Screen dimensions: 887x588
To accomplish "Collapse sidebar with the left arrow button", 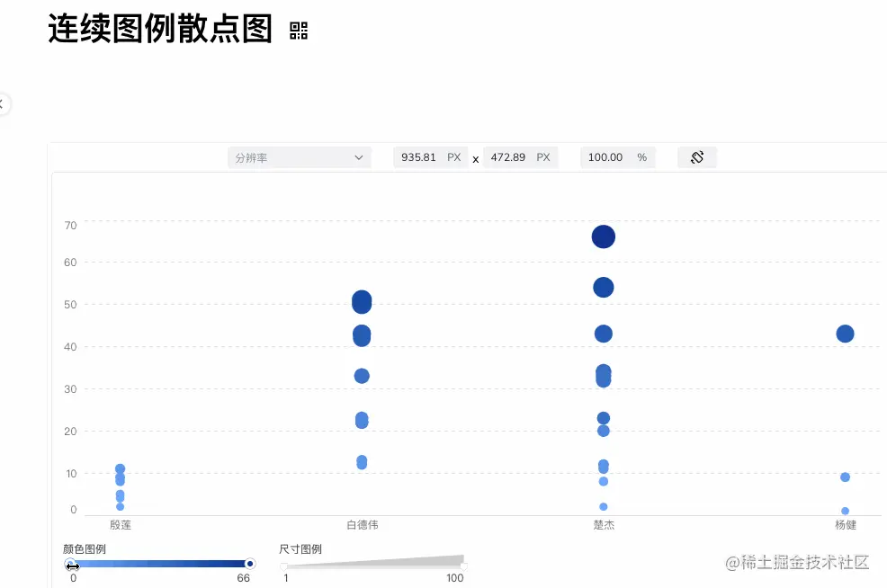I will click(2, 103).
